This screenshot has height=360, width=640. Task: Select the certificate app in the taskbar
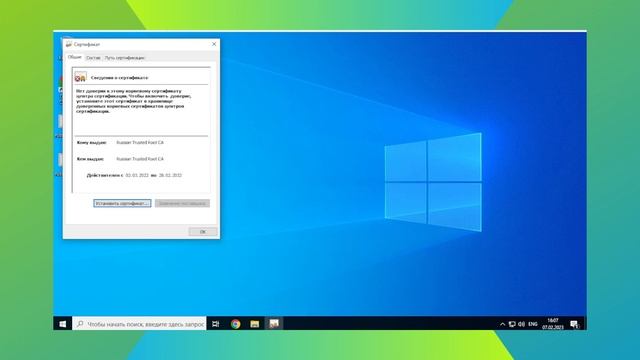coord(274,324)
